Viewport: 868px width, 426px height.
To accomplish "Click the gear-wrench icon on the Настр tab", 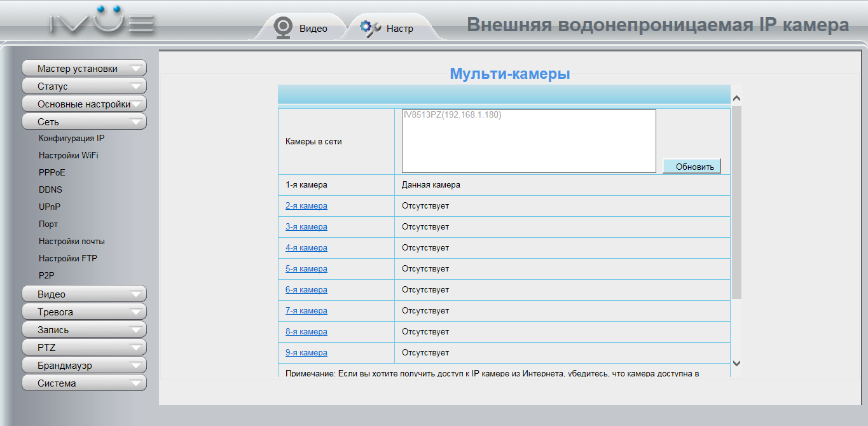I will 370,28.
